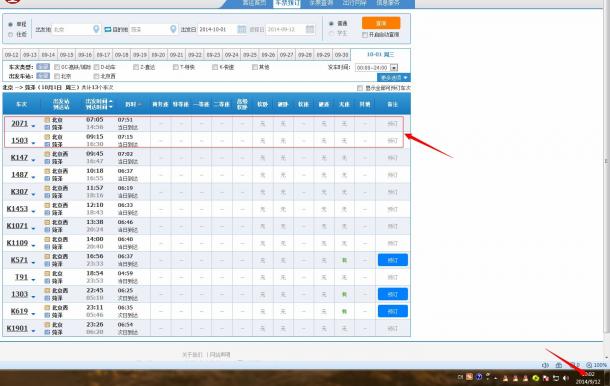Enable the auto-query checkbox under the orange button
This screenshot has width=610, height=386.
365,35
